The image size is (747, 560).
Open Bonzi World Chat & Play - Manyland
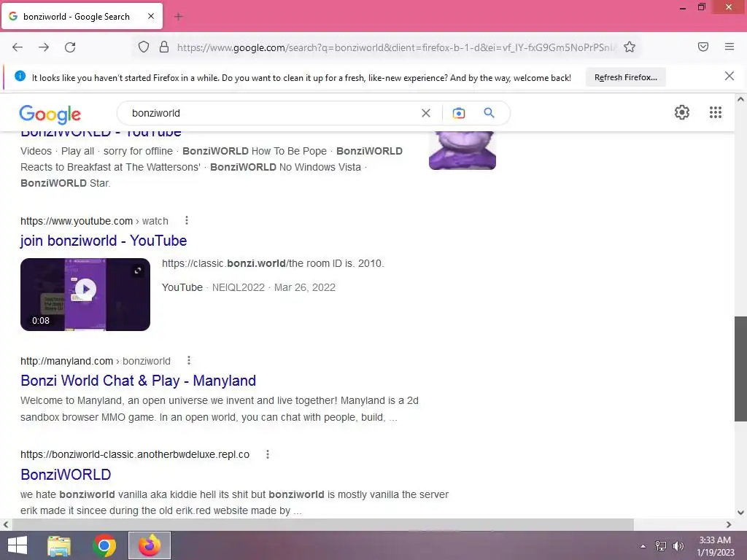click(138, 381)
